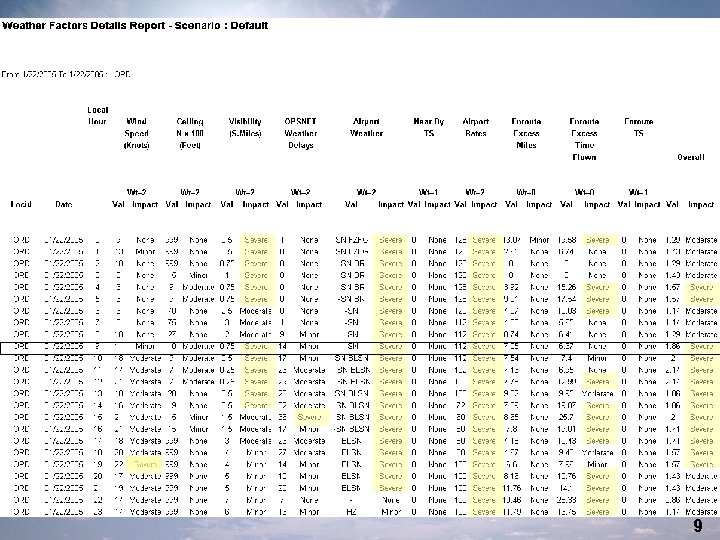Click the 15.26 excess time value in hour 4 row
Viewport: 720px width, 540px height.
(x=566, y=287)
